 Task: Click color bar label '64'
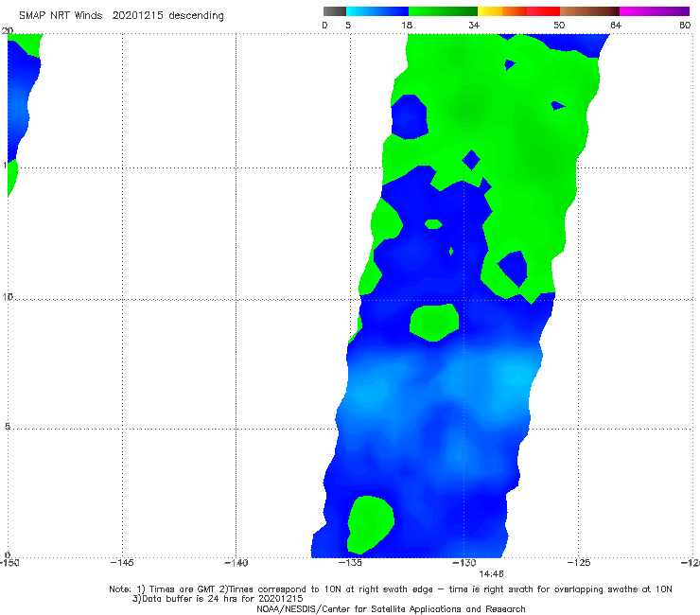(x=616, y=25)
